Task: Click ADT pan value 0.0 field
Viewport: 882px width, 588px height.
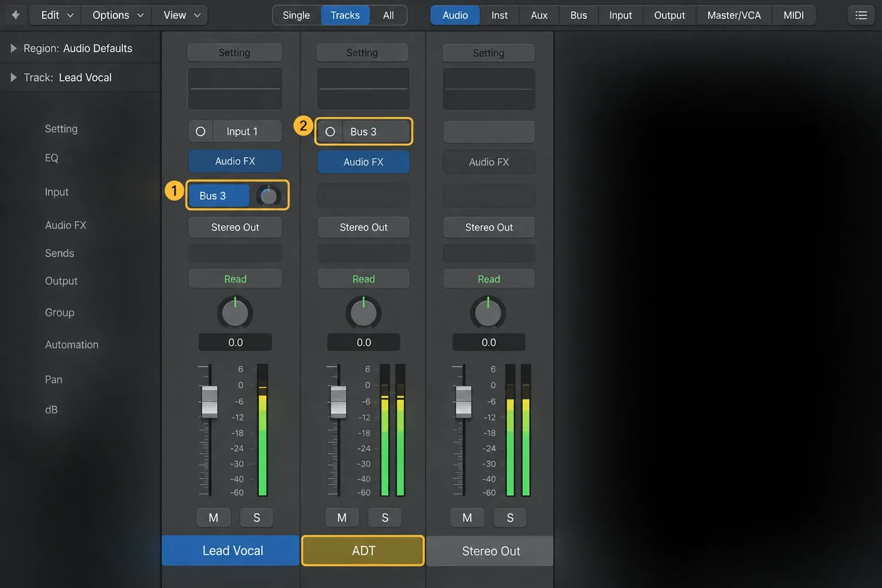Action: tap(363, 342)
